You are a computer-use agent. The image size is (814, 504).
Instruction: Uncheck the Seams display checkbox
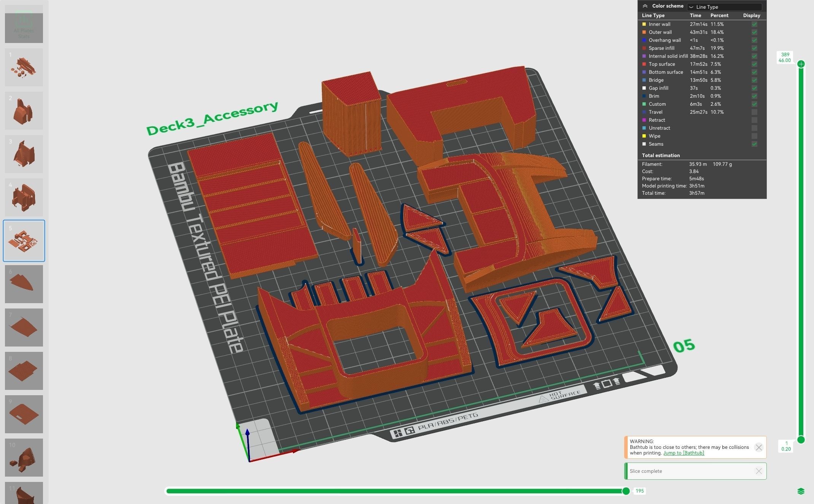754,144
